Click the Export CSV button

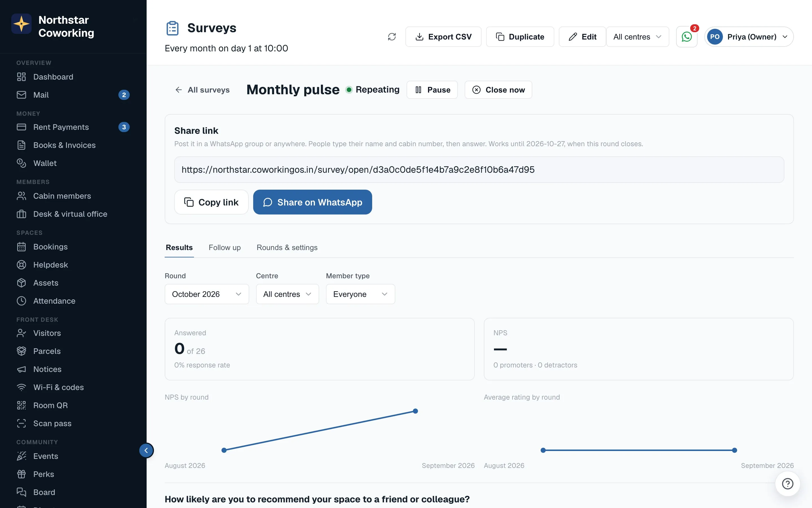pos(443,37)
